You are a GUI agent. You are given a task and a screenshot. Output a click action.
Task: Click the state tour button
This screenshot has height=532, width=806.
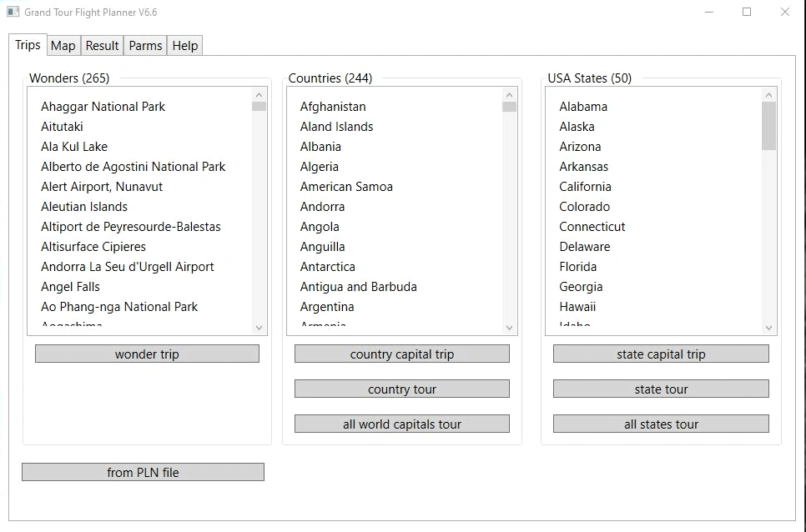(661, 389)
